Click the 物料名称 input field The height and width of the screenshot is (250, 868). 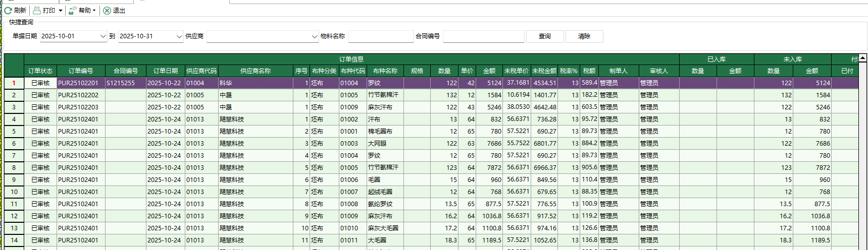(x=381, y=36)
